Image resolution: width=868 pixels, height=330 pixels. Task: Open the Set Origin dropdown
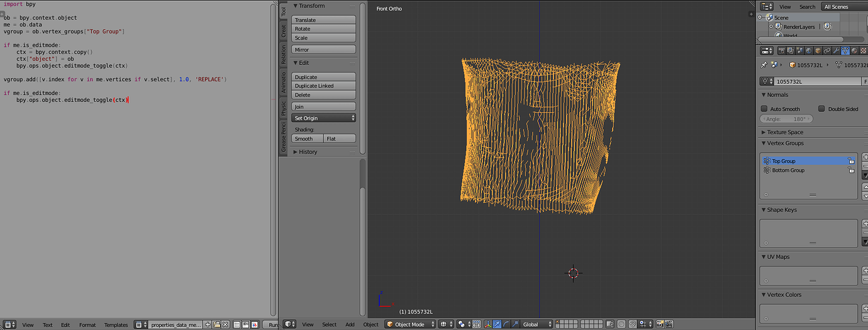[x=324, y=118]
